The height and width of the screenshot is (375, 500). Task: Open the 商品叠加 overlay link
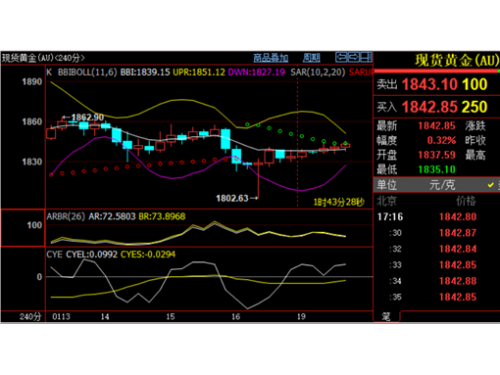[271, 58]
